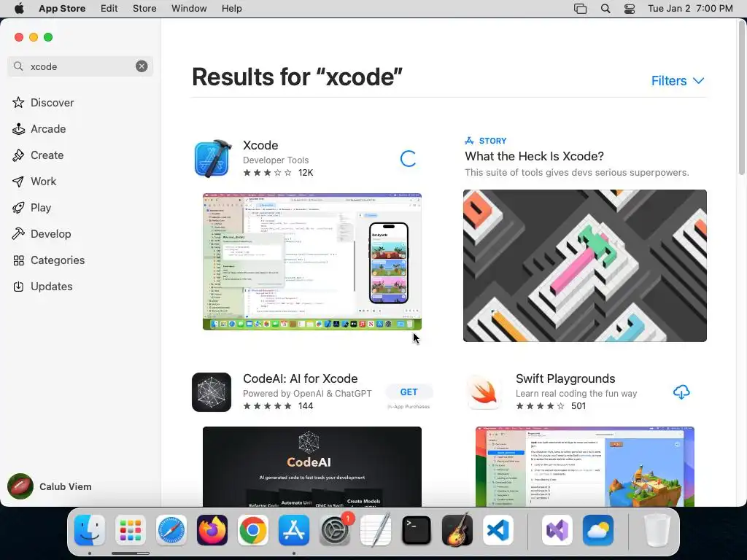Open Visual Studio from the Dock
This screenshot has height=560, width=747.
(557, 530)
